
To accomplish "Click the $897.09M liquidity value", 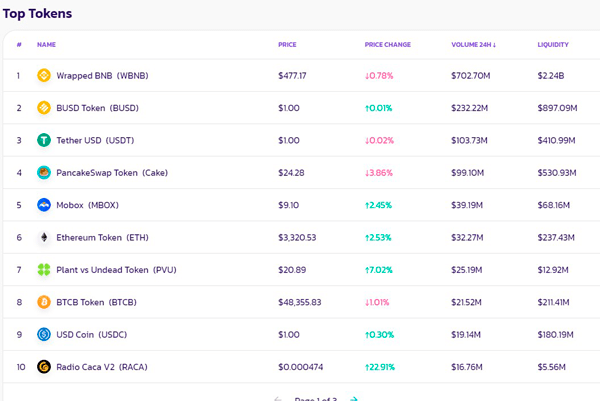I will 557,108.
